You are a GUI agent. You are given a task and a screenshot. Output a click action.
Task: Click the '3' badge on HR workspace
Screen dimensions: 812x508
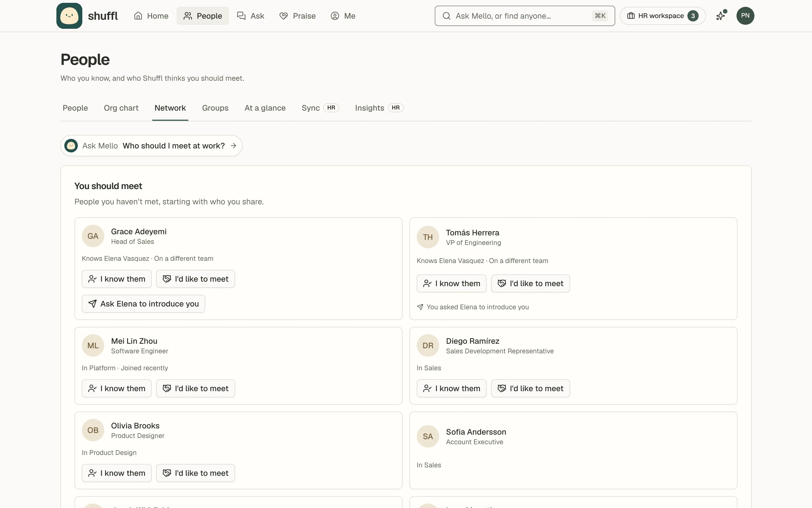(693, 16)
